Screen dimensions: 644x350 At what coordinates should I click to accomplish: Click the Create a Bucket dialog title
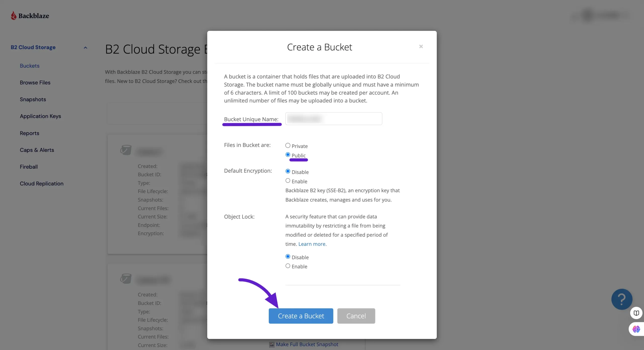tap(319, 47)
